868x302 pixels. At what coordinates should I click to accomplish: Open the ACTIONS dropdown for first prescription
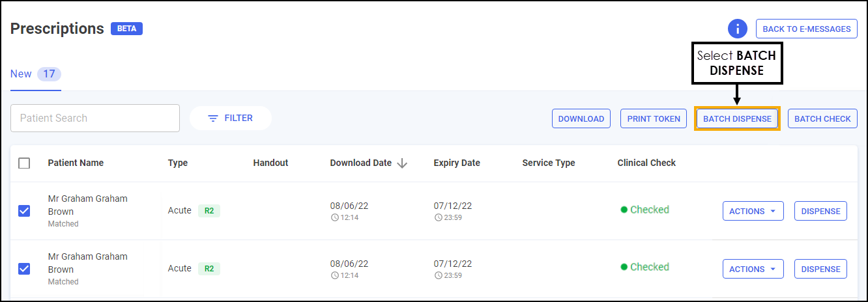coord(753,211)
